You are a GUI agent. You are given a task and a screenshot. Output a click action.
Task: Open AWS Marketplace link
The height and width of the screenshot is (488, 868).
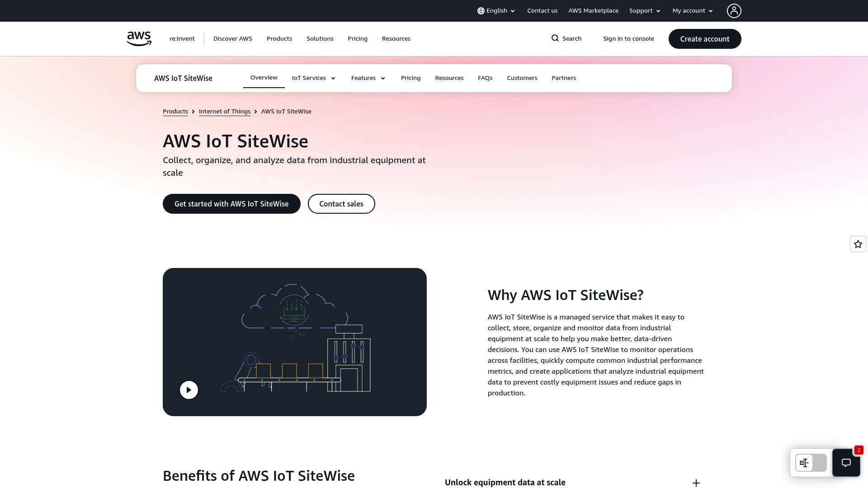coord(593,11)
